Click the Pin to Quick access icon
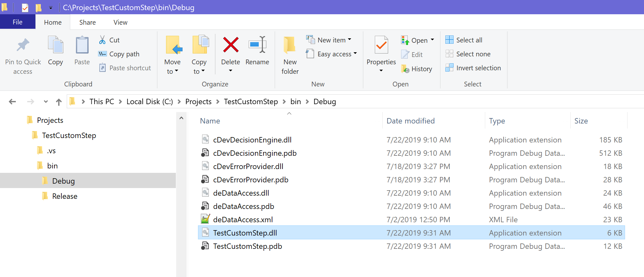 pos(23,45)
